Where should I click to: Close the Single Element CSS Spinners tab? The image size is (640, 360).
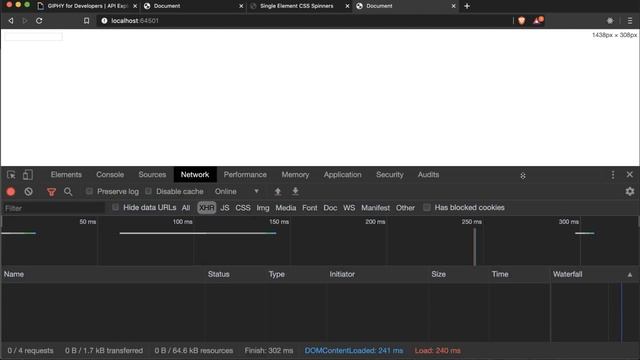click(x=347, y=6)
